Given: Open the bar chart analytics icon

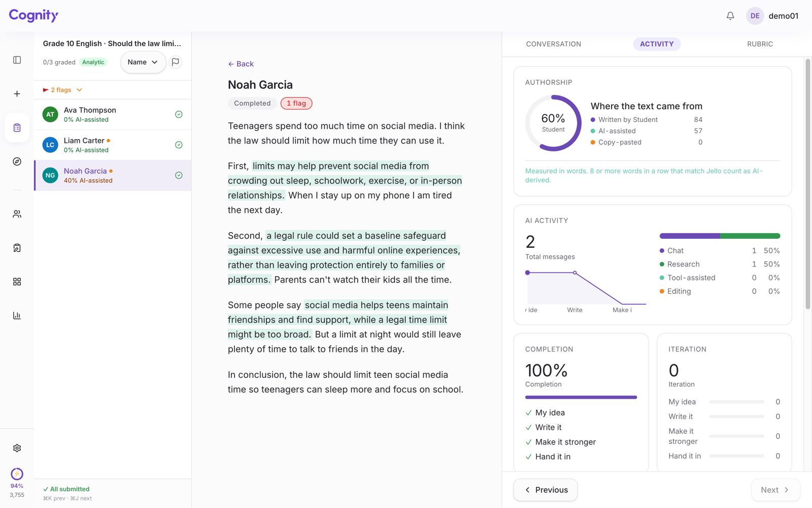Looking at the screenshot, I should click(x=17, y=315).
